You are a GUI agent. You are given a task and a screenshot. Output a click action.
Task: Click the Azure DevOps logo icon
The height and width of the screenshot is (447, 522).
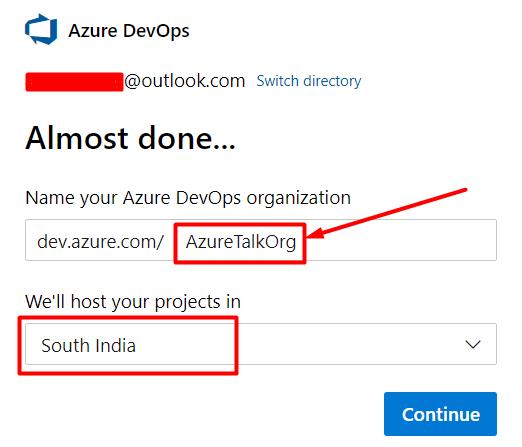click(x=41, y=29)
